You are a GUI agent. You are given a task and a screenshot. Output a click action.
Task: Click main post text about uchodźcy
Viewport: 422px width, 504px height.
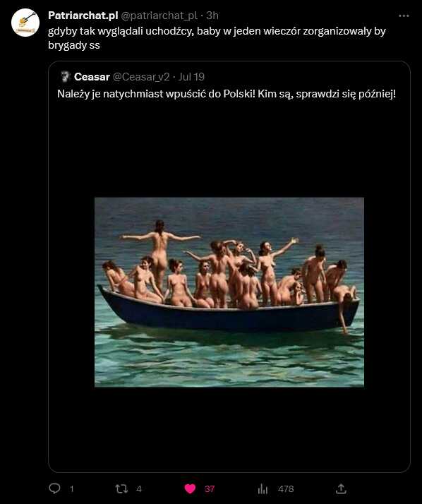click(x=217, y=38)
